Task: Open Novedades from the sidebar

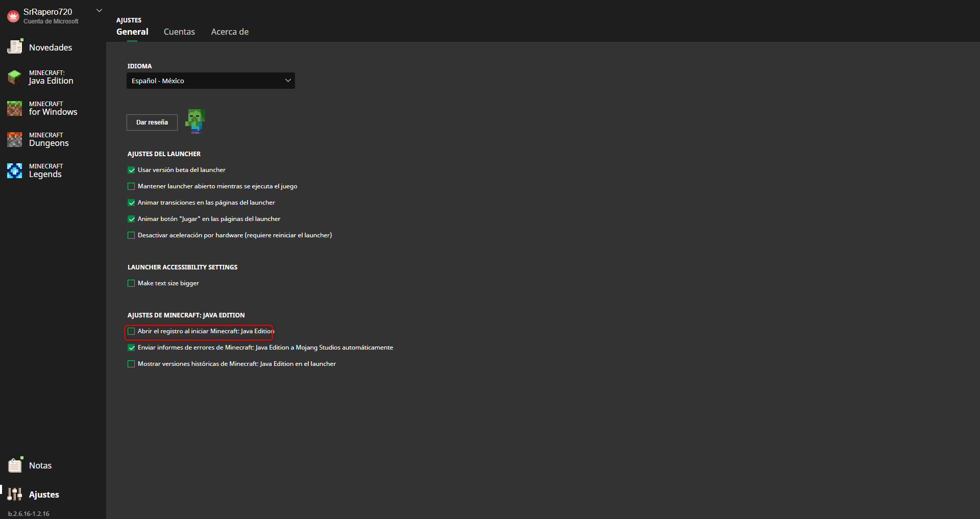Action: tap(50, 47)
